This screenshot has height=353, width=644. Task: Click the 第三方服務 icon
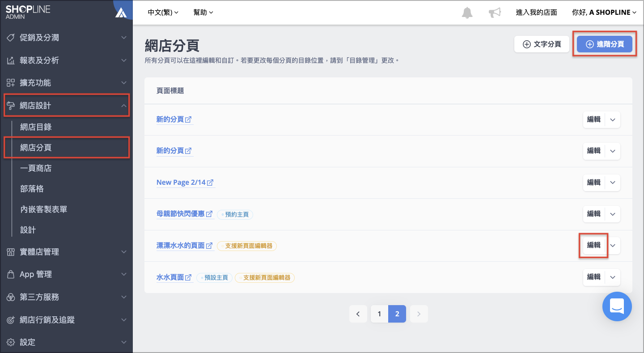point(10,297)
